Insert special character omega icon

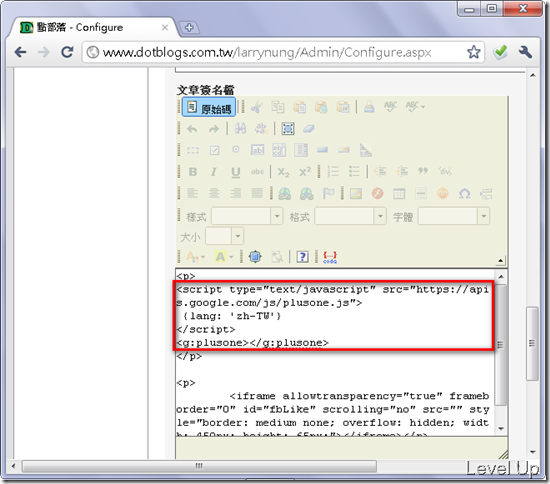point(464,194)
